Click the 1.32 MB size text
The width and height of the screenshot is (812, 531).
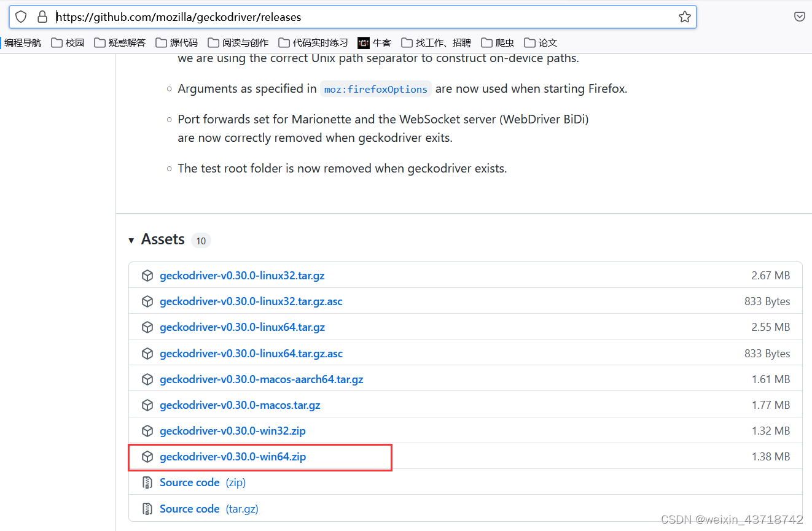[x=771, y=431]
